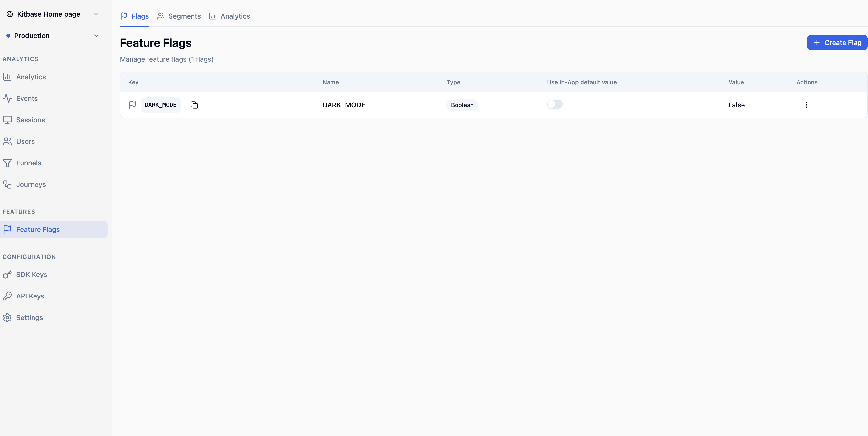
Task: Collapse the project name chevron
Action: (x=96, y=14)
